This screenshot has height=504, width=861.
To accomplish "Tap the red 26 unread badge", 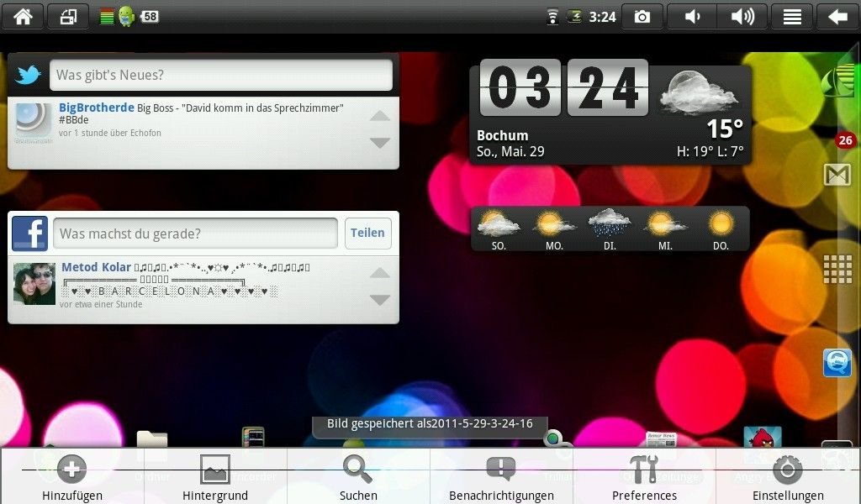I will pyautogui.click(x=846, y=140).
